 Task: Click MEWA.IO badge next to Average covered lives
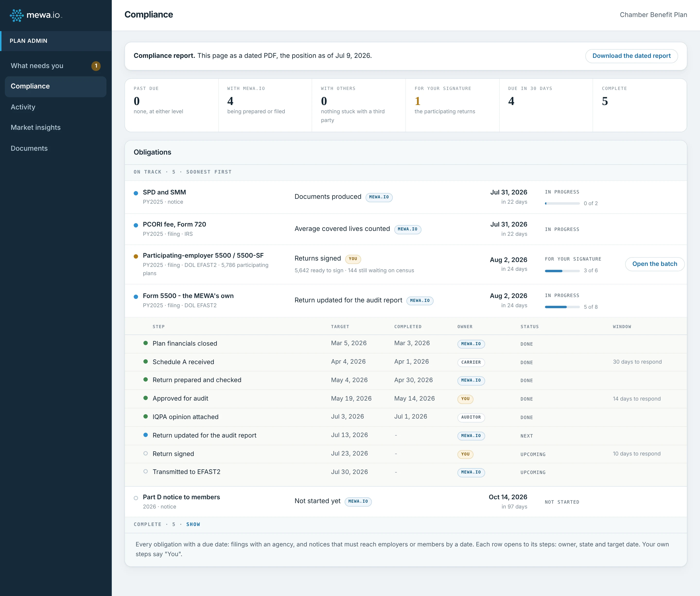tap(407, 229)
